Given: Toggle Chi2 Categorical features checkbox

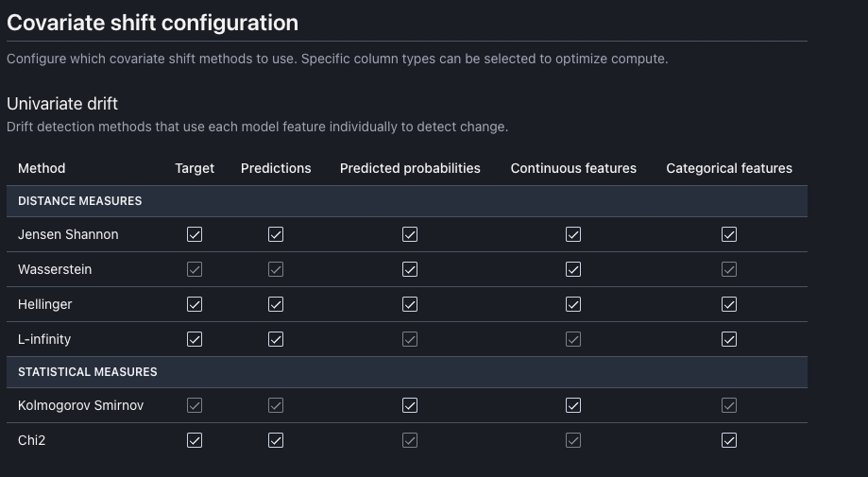Looking at the screenshot, I should click(729, 440).
